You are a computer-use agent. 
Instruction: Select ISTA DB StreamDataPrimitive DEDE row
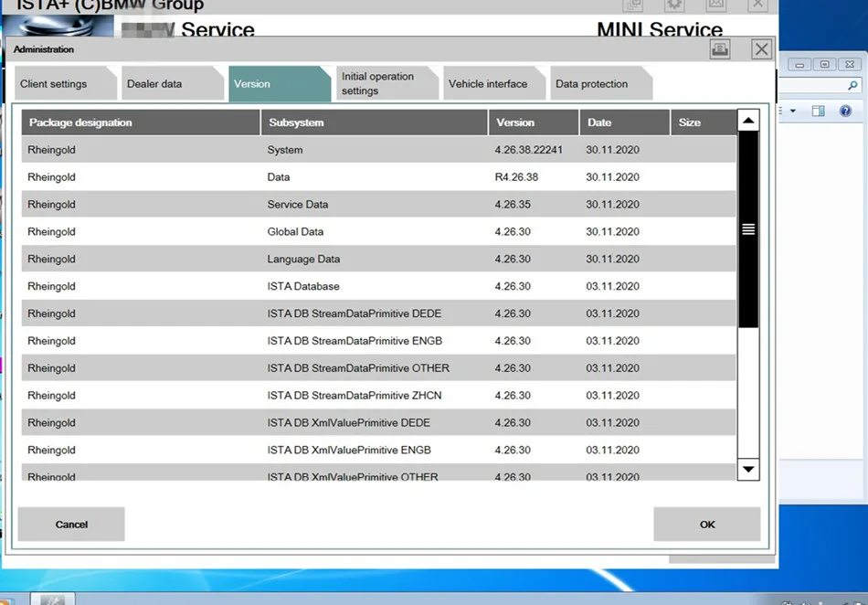pos(378,313)
